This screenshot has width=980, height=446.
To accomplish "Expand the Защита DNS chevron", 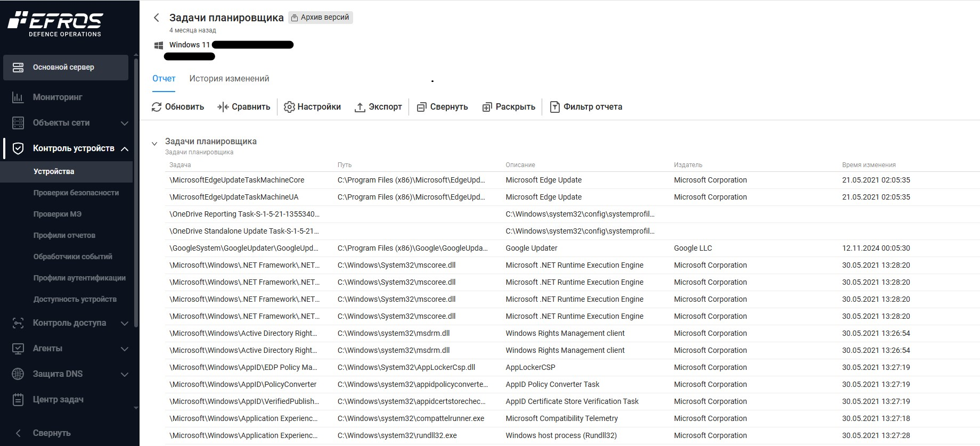I will pyautogui.click(x=125, y=375).
